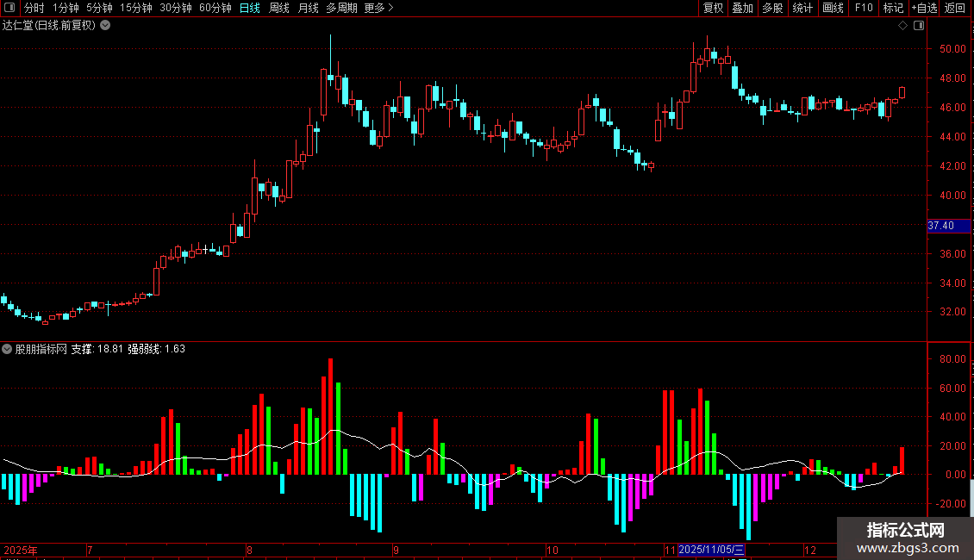Image resolution: width=974 pixels, height=560 pixels.
Task: Click the 标记 mark button
Action: pos(893,8)
